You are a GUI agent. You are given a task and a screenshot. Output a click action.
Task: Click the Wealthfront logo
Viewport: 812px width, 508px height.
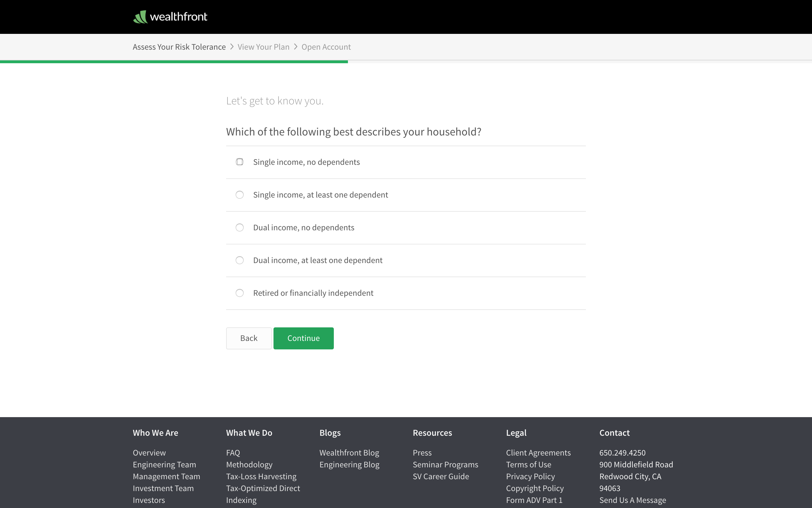170,17
